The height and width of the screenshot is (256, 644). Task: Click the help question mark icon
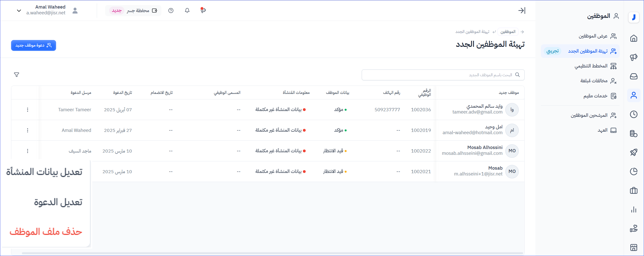[171, 11]
